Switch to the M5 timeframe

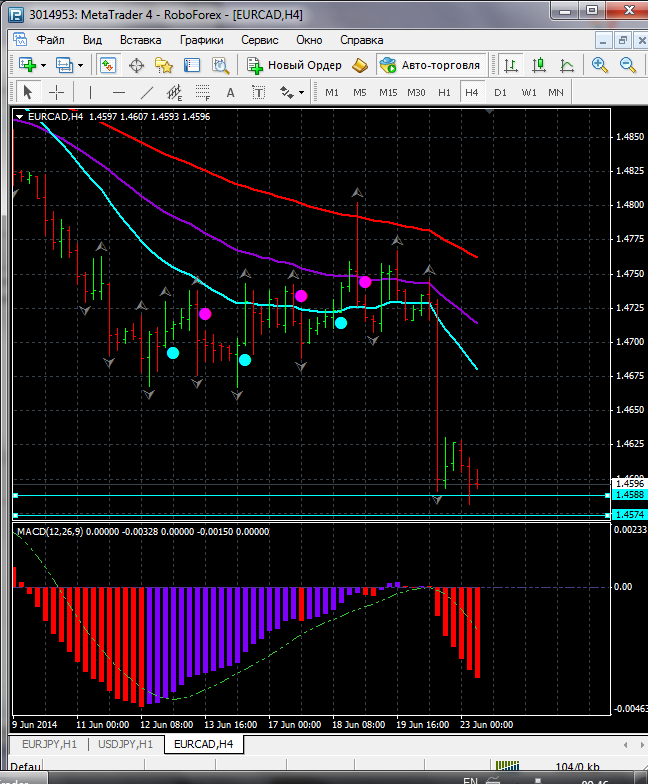[x=360, y=92]
